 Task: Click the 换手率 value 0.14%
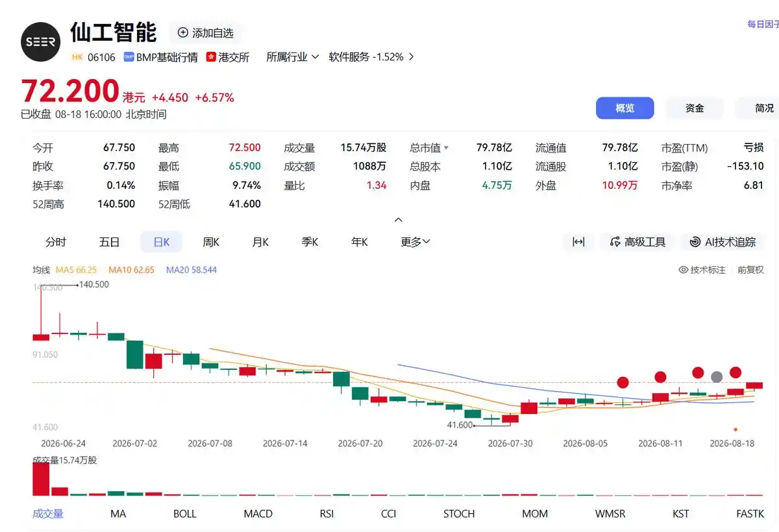coord(121,186)
